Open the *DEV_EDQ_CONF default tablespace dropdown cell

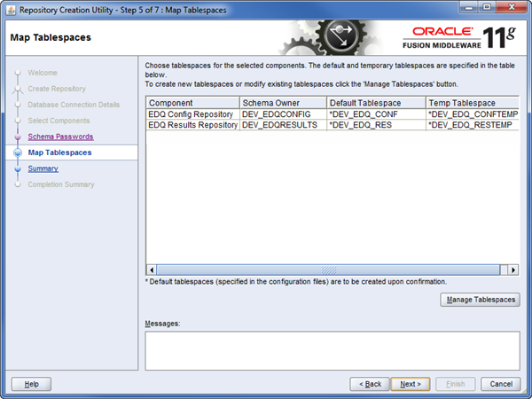376,114
